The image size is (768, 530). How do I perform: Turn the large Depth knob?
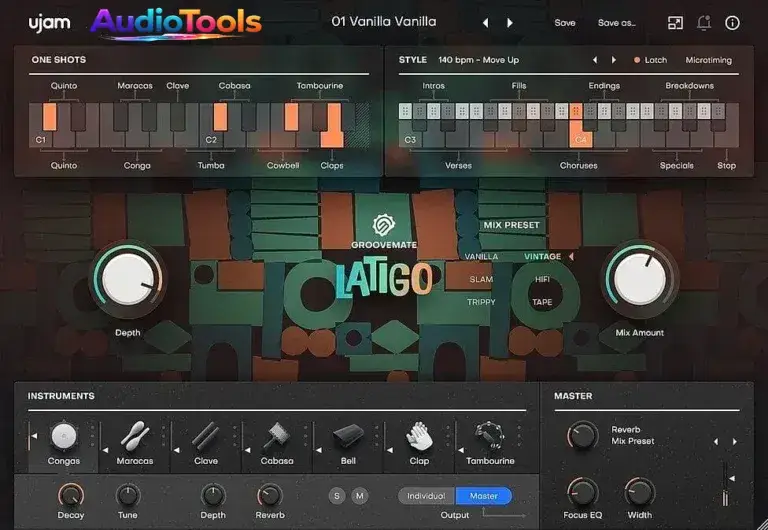(x=128, y=279)
